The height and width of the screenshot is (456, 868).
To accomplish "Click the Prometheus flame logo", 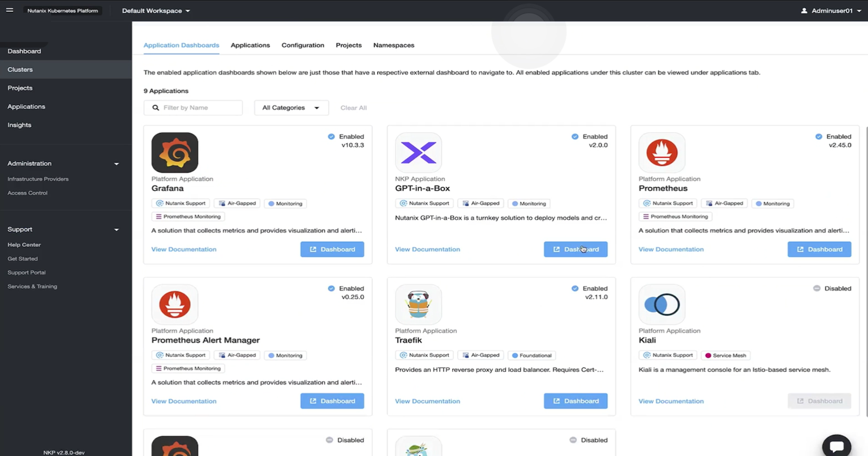I will point(662,152).
